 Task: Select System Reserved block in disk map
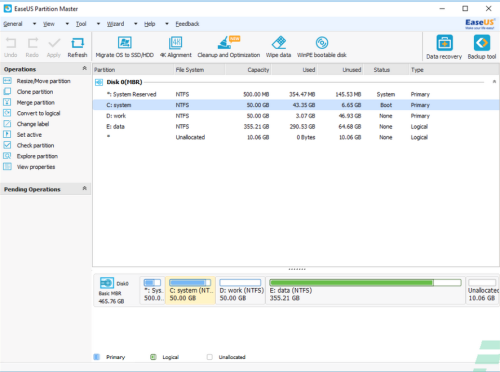(153, 290)
